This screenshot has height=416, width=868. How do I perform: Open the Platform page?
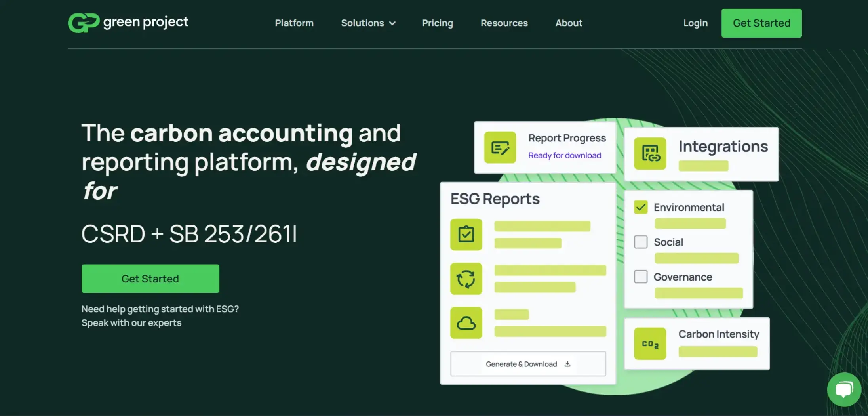294,23
